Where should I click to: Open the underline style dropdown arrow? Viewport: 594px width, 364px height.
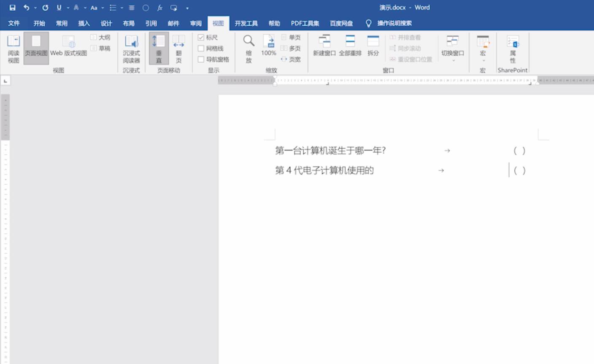[68, 8]
